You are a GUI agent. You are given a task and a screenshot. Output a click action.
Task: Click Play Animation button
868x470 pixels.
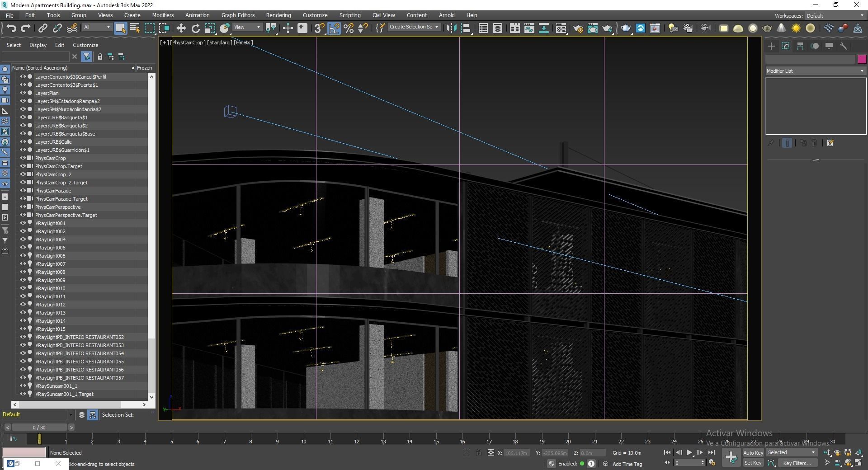pos(689,452)
